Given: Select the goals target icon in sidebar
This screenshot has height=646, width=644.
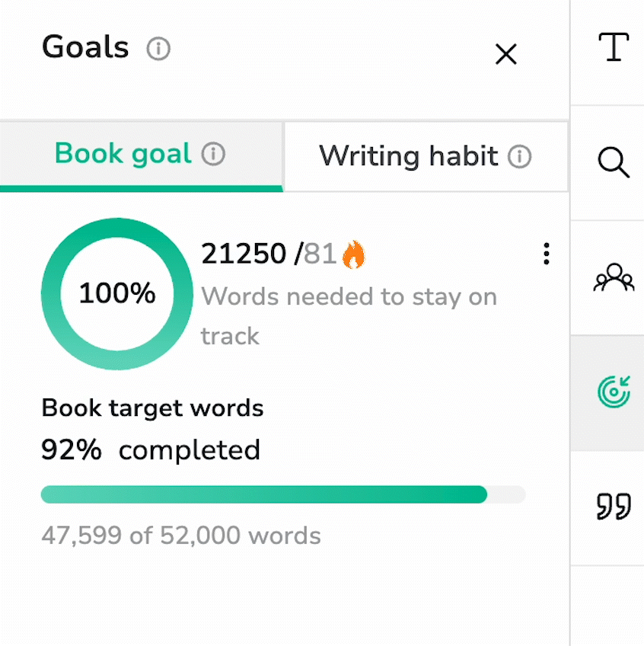Looking at the screenshot, I should click(x=614, y=391).
